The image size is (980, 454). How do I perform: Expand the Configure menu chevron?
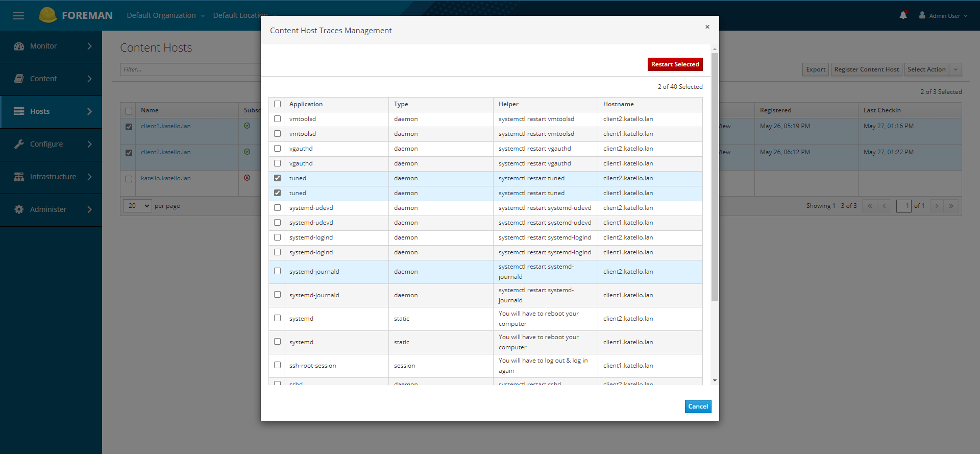[90, 144]
